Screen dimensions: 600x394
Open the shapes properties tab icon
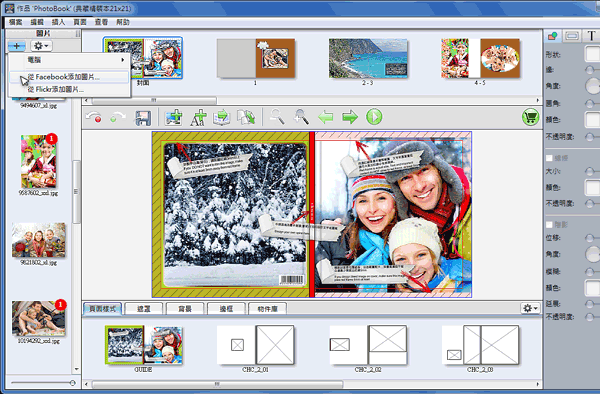[x=552, y=36]
